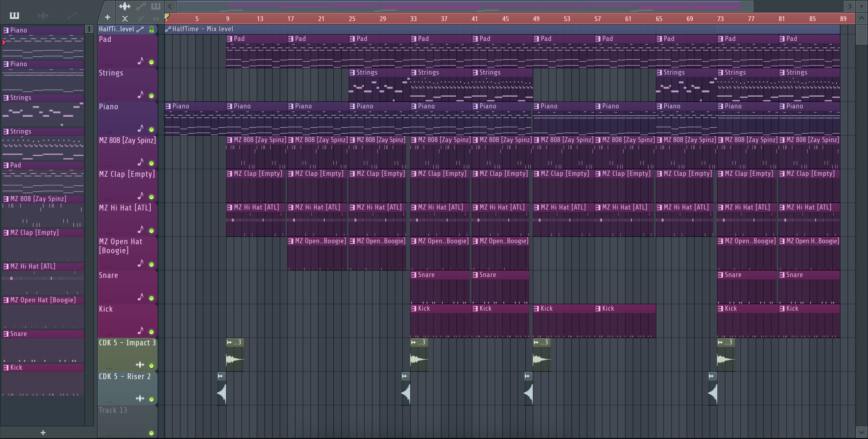Viewport: 868px width, 439px height.
Task: Select Pad pattern in picker list
Action: tap(43, 165)
